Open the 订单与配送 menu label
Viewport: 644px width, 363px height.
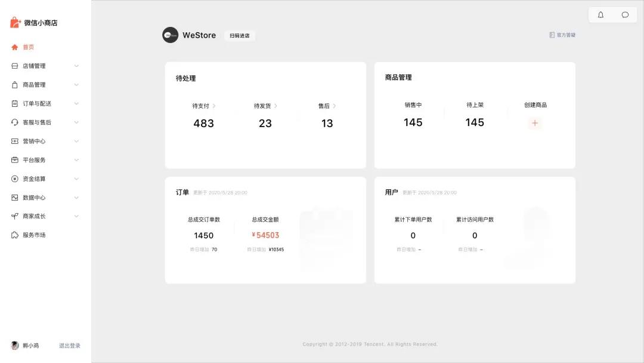coord(37,104)
